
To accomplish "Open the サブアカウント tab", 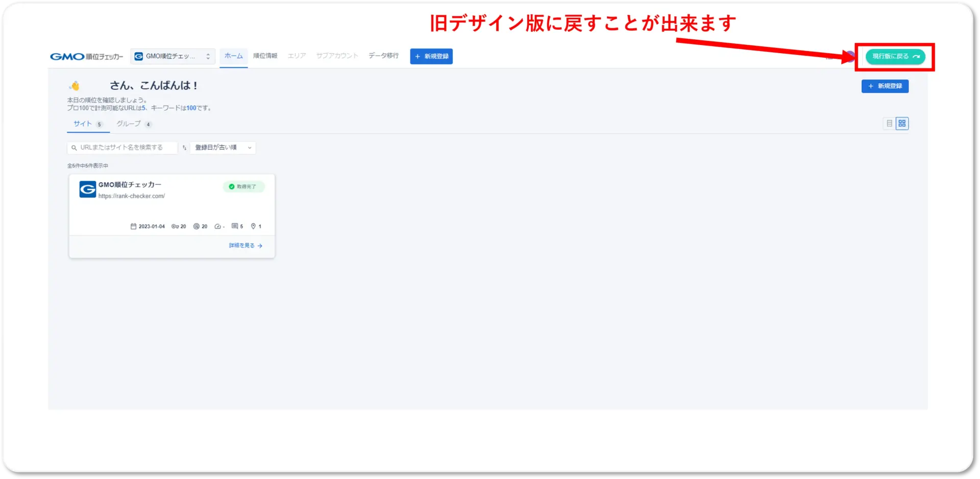I will tap(337, 56).
